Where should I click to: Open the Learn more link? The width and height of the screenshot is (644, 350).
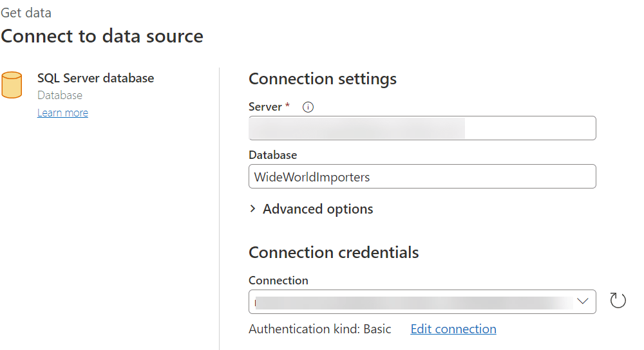pos(62,113)
